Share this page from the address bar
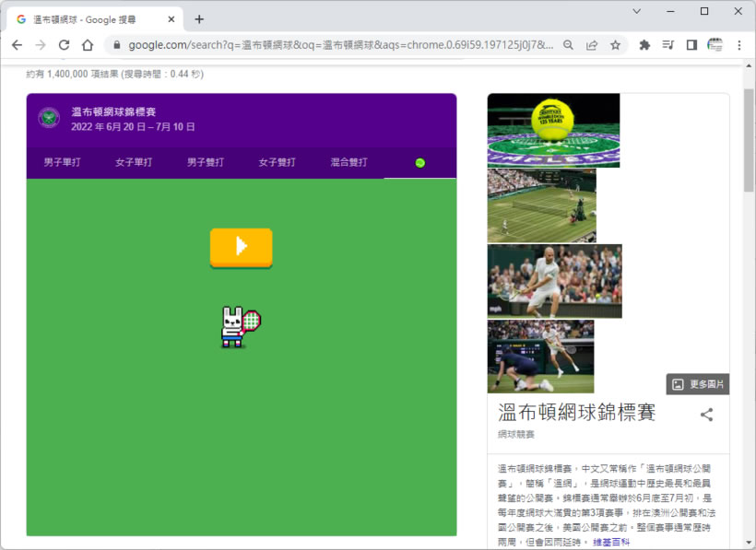The width and height of the screenshot is (756, 550). point(592,45)
